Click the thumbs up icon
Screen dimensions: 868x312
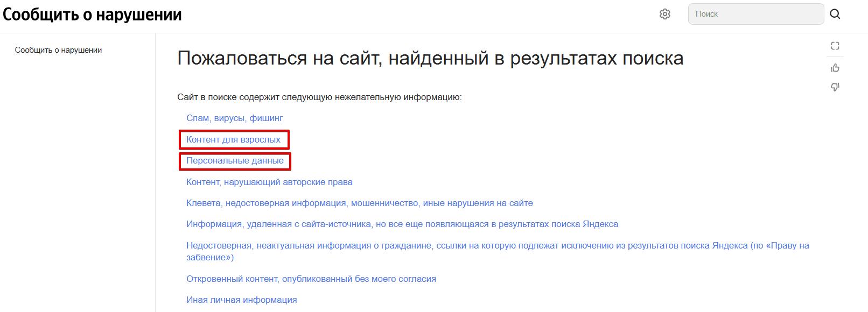835,68
